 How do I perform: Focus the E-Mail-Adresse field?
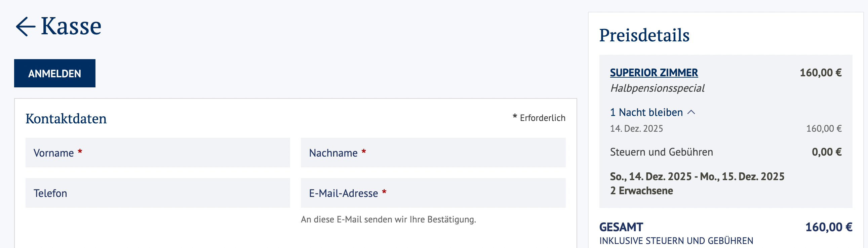click(x=433, y=193)
